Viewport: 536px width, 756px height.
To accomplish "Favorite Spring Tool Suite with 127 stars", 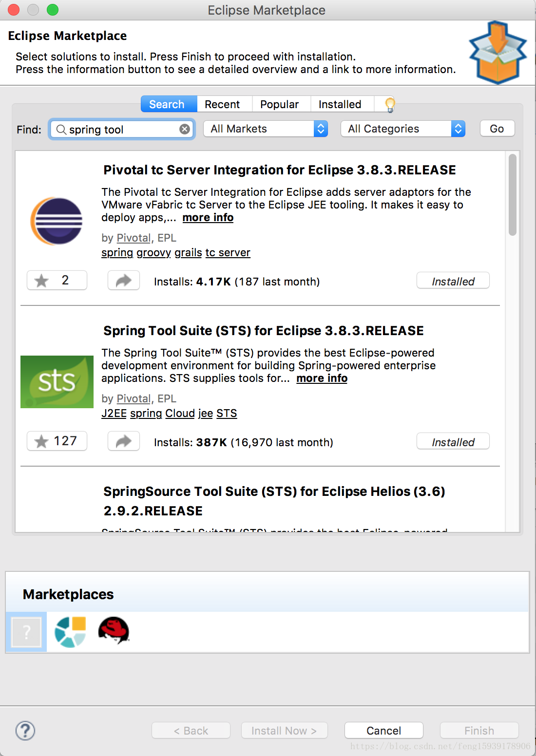I will 57,441.
